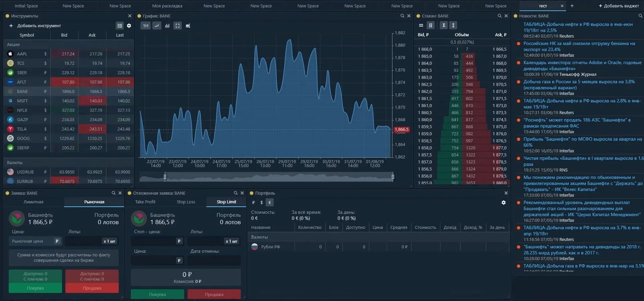Search instrument in the Заявка: BANE widget

pos(113,193)
